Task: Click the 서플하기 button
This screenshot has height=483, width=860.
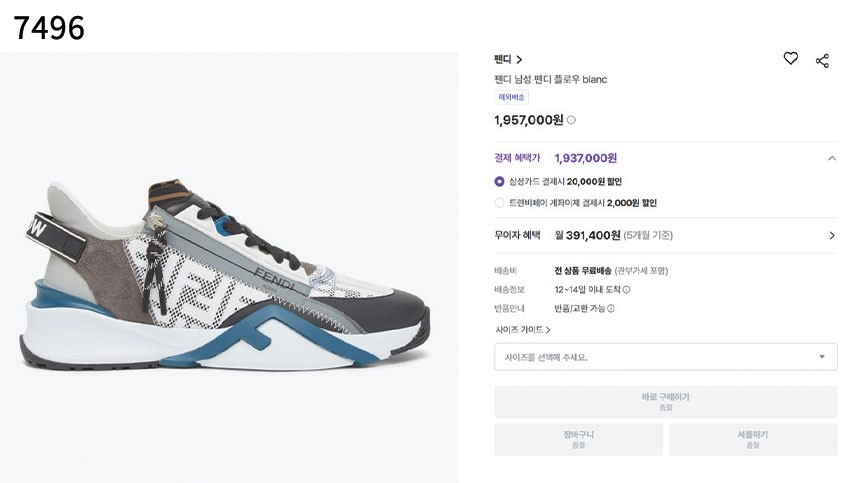Action: point(752,439)
